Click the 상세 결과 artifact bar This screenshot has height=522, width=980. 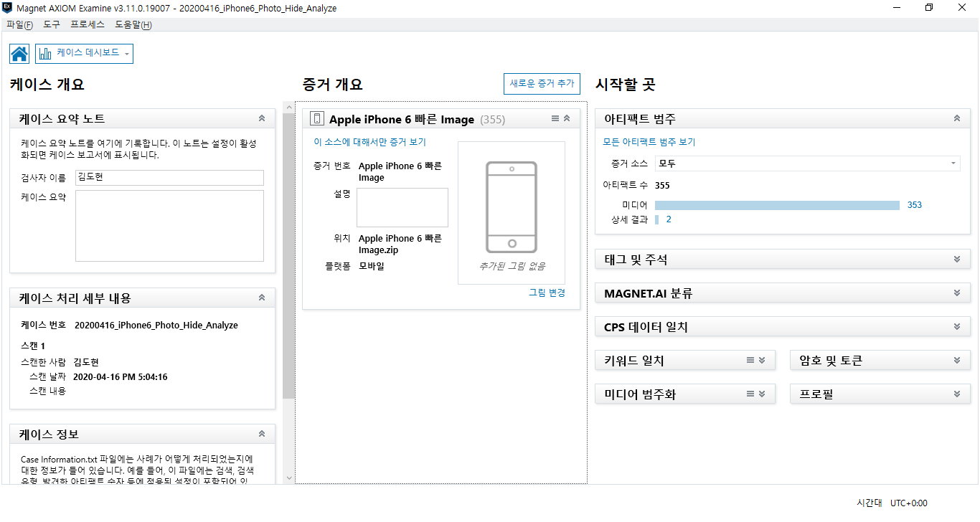point(656,219)
